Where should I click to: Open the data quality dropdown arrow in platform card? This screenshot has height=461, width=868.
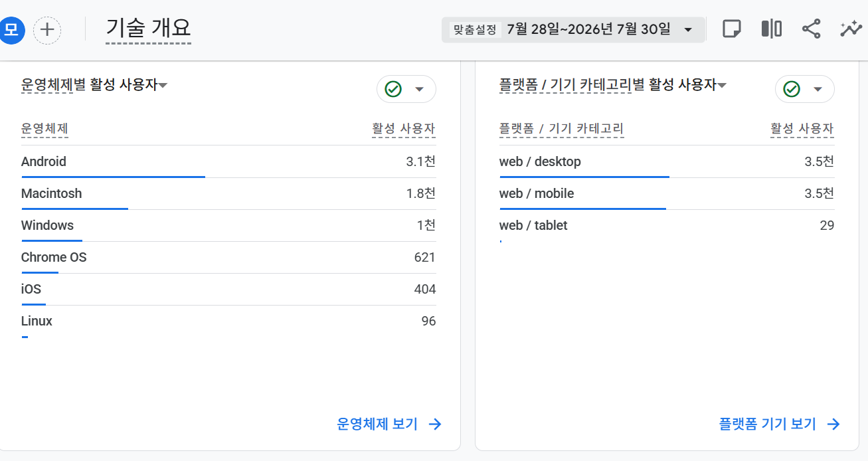[x=818, y=89]
